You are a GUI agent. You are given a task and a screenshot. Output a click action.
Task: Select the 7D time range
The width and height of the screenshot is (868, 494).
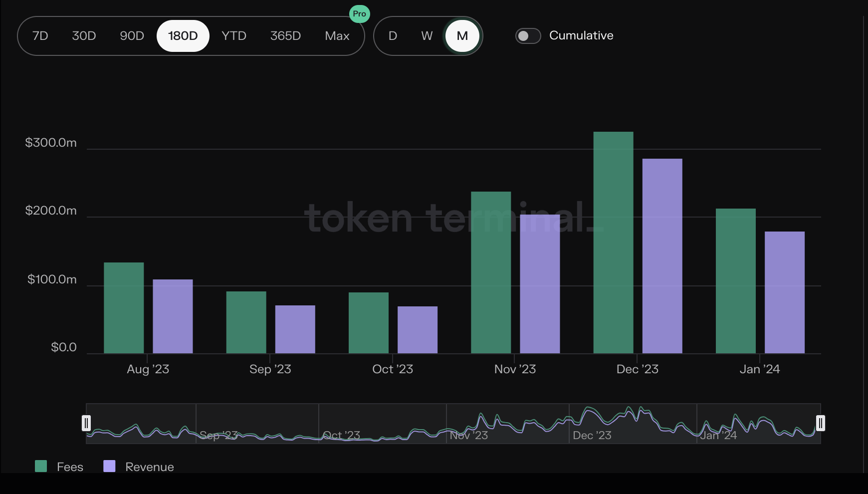point(40,35)
